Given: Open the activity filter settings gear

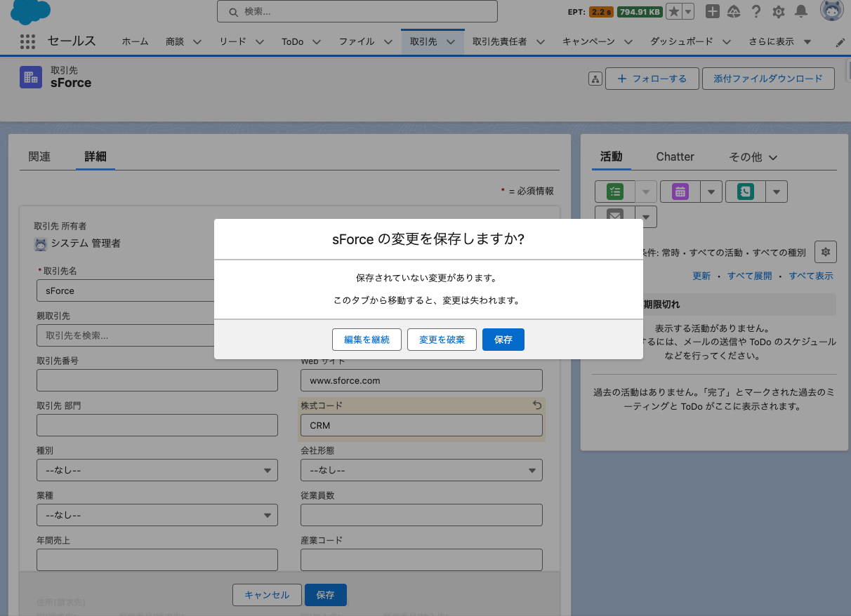Looking at the screenshot, I should point(825,252).
